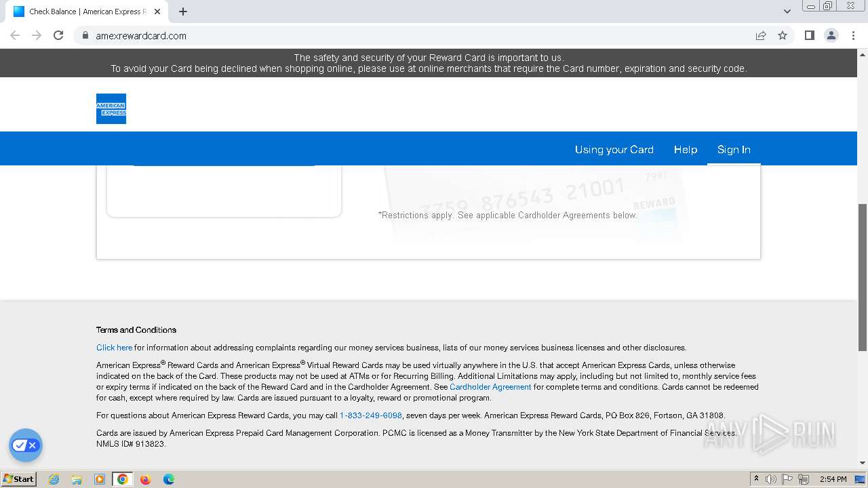Open File Explorer from taskbar
This screenshot has width=868, height=488.
(x=77, y=479)
